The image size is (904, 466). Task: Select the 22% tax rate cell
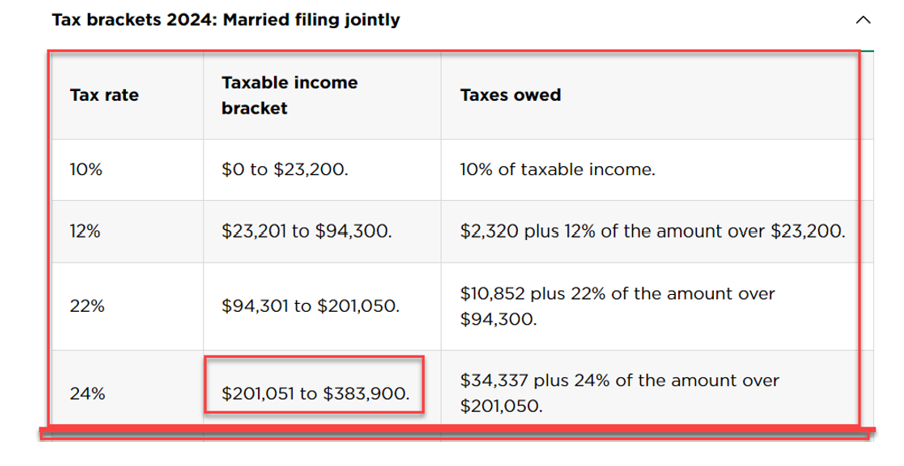87,306
